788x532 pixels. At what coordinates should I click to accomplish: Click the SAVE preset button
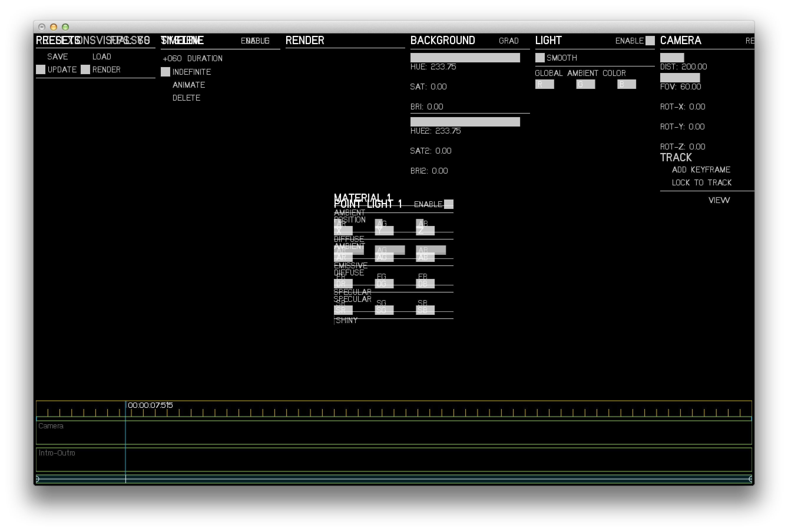pos(57,56)
